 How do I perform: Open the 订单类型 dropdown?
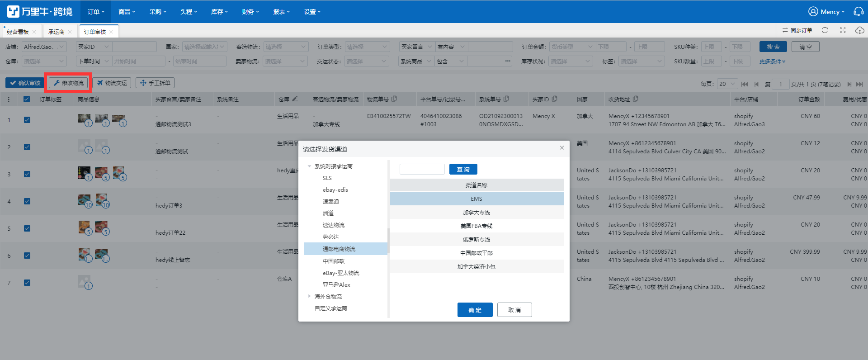367,47
